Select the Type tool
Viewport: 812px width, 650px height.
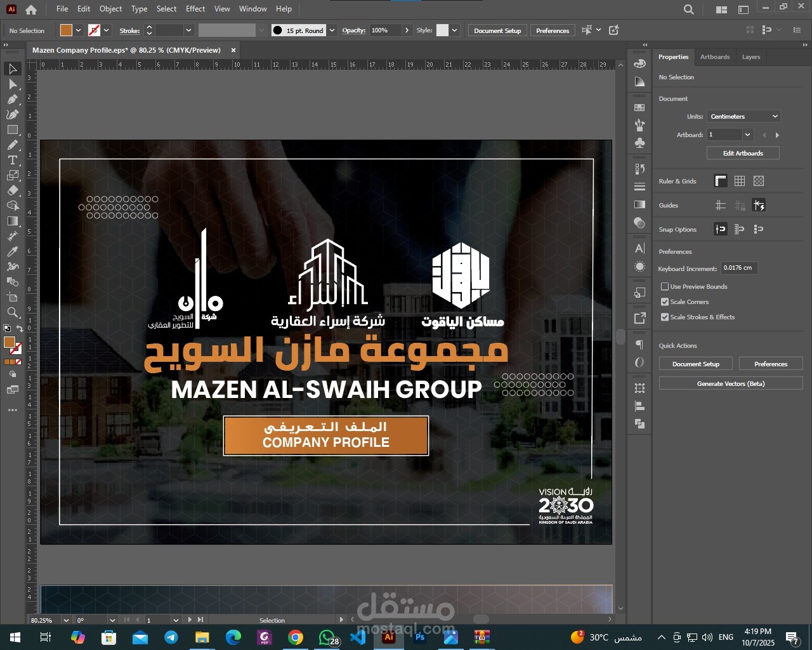coord(13,160)
